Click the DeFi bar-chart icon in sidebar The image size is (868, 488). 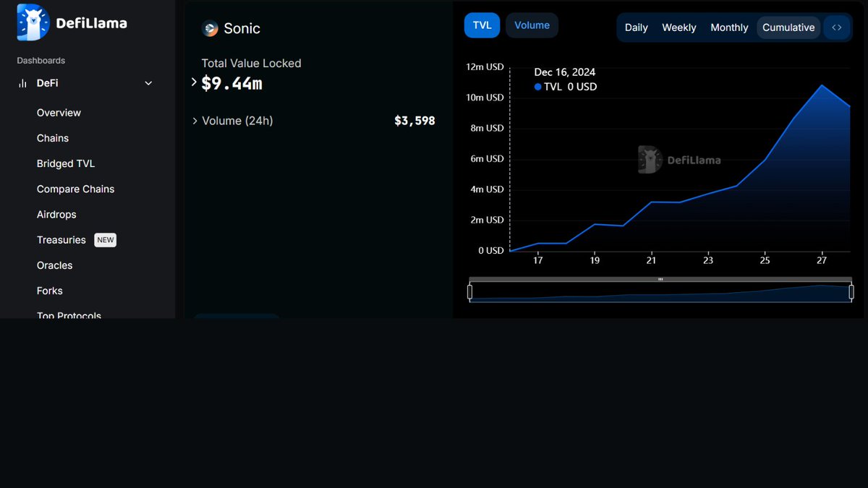[x=22, y=83]
